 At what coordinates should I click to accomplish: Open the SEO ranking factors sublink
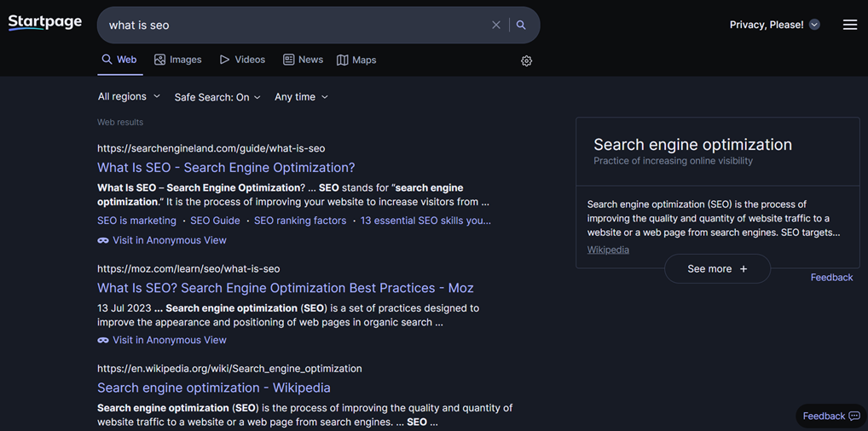pos(300,221)
